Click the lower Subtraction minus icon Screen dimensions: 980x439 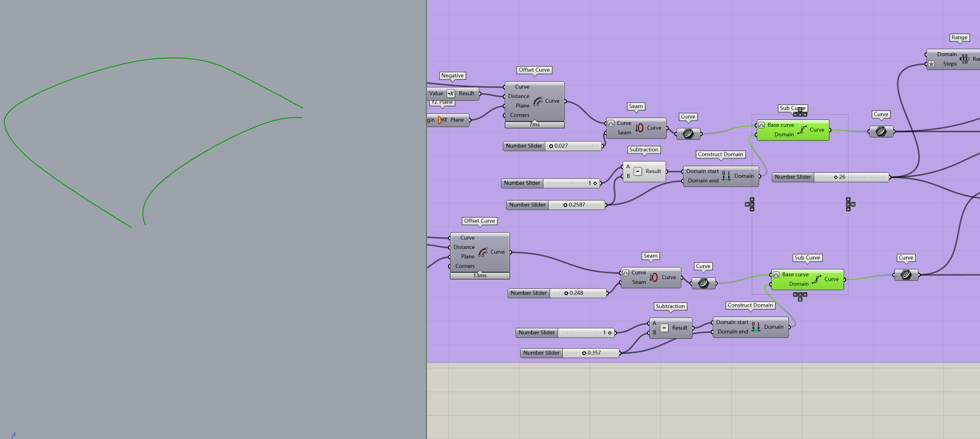664,328
